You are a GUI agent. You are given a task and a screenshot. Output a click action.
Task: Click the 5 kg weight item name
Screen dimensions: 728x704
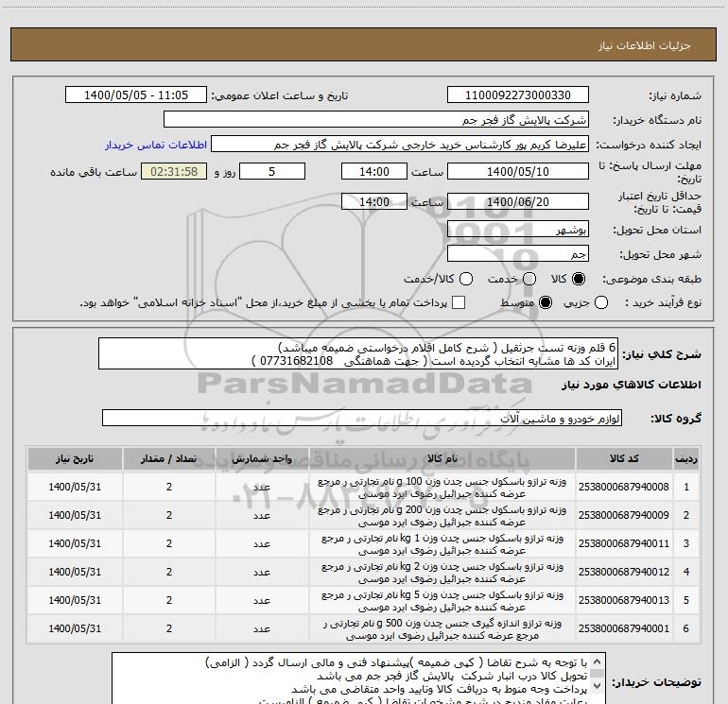coord(442,601)
